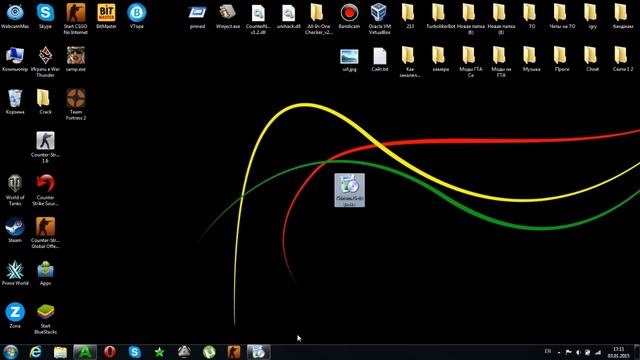Select the Сампа 1 2 folder
The height and width of the screenshot is (360, 640).
tap(622, 59)
